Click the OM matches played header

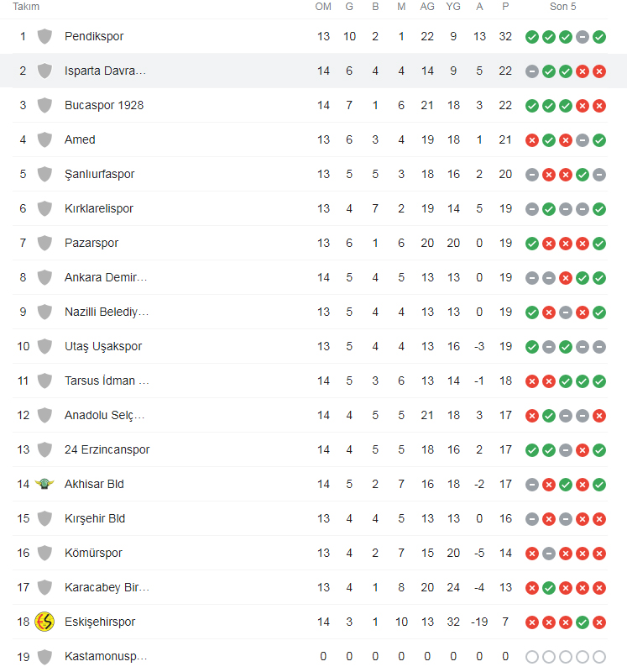[323, 7]
